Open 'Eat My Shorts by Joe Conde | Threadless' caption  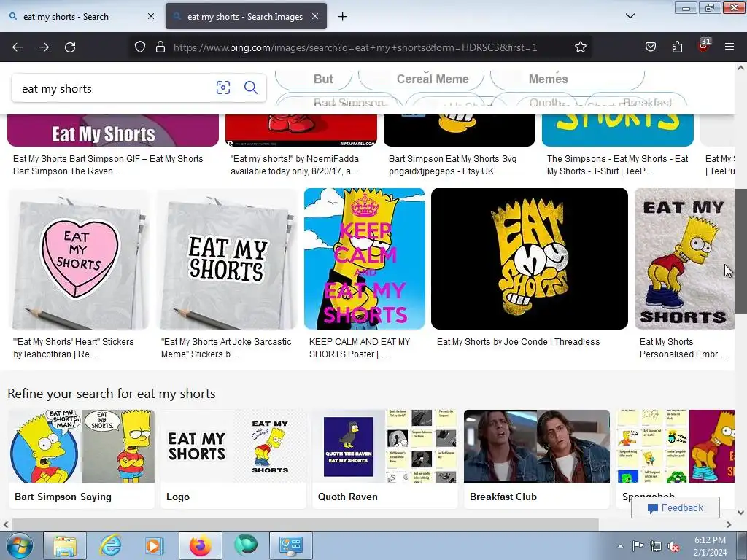click(x=519, y=342)
